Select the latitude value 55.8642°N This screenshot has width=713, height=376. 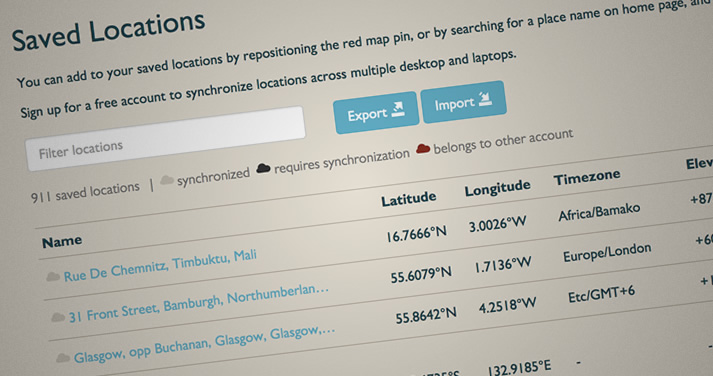[x=426, y=316]
